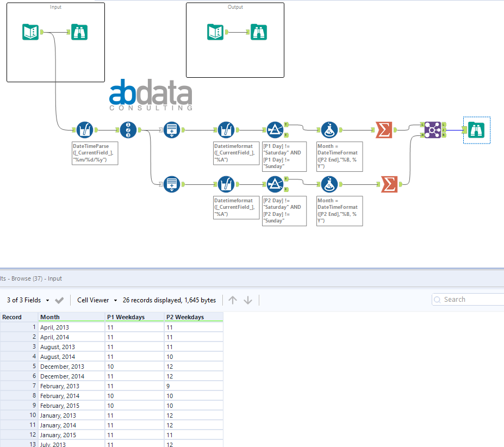
Task: Select the February, 2013 cell
Action: (x=71, y=386)
